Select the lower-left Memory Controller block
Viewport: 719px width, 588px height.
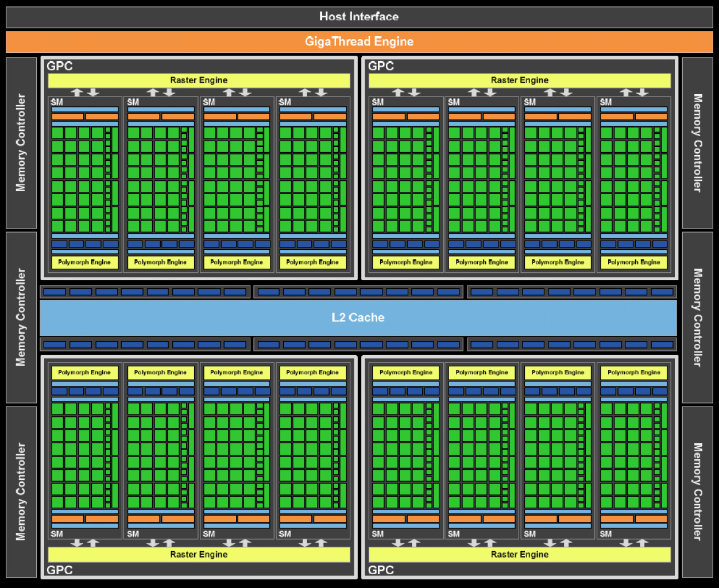(x=21, y=492)
